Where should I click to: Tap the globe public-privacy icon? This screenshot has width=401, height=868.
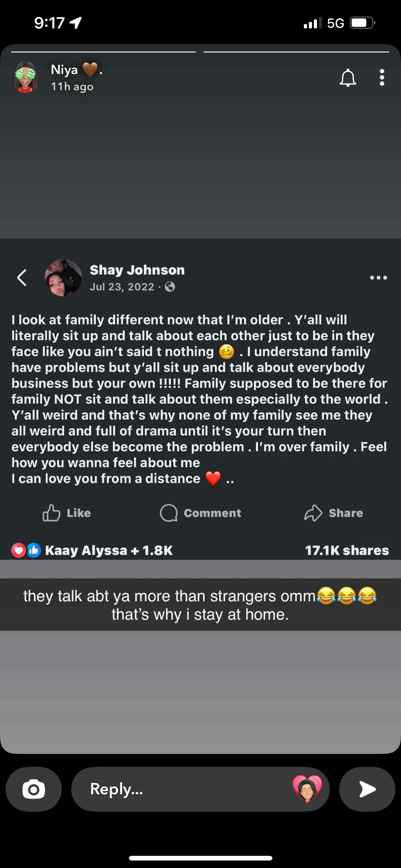pos(170,287)
